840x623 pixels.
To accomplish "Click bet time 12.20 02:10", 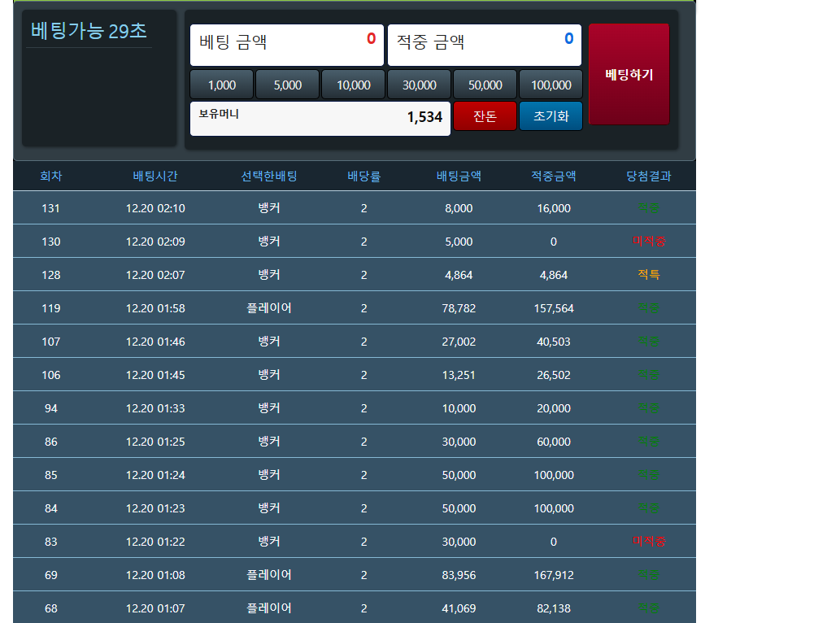I will (155, 208).
